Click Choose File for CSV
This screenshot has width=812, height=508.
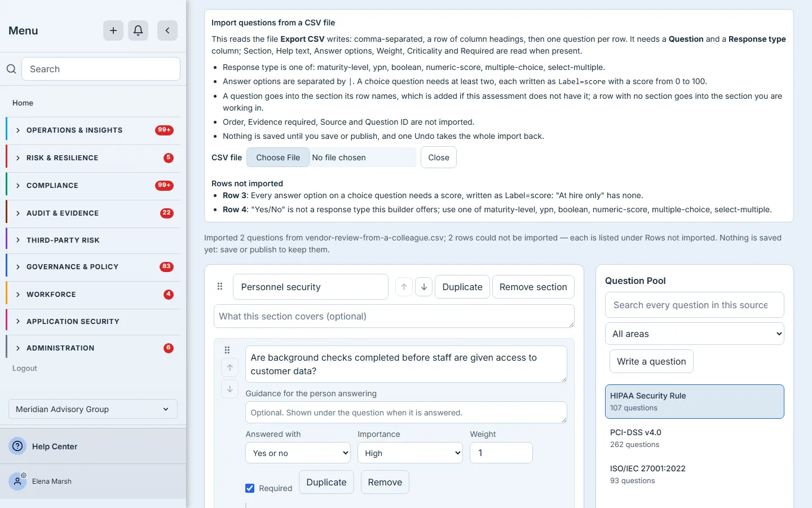tap(278, 157)
